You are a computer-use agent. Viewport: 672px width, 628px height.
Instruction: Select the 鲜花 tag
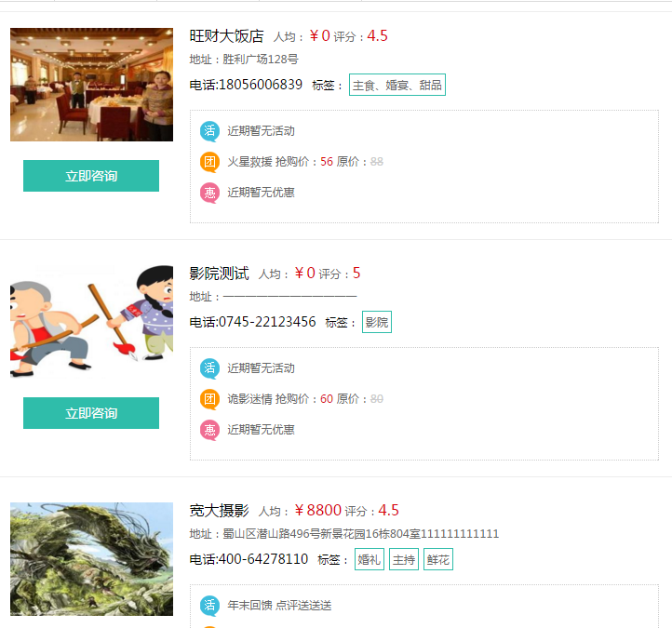438,559
